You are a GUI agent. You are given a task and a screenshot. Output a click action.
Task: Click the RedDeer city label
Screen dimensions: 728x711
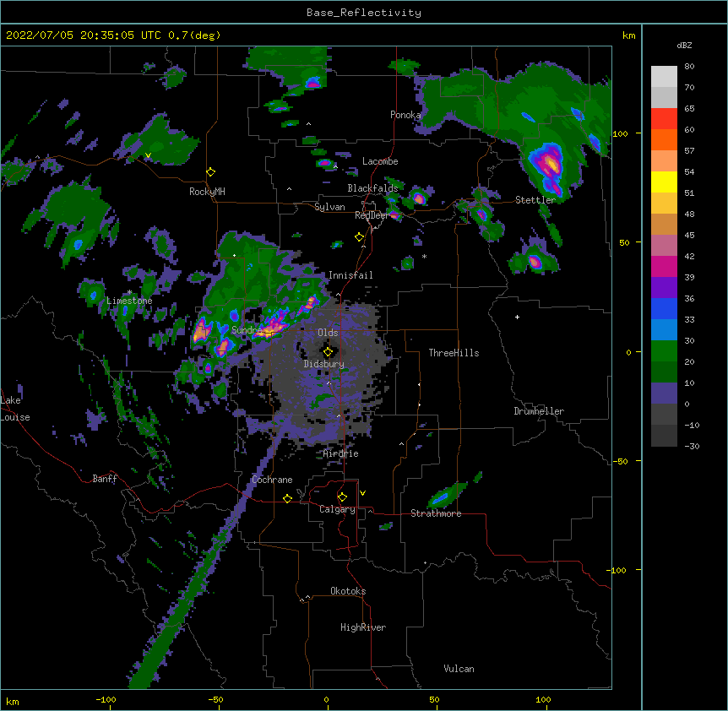pos(372,215)
